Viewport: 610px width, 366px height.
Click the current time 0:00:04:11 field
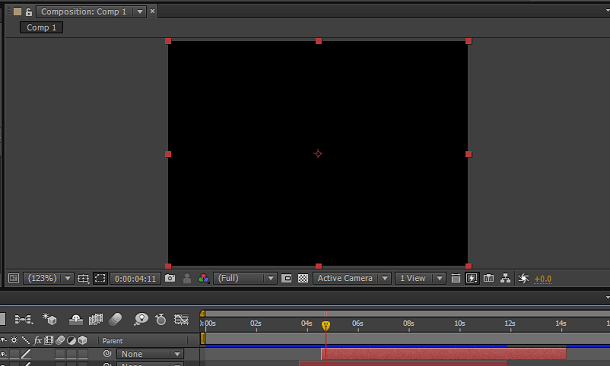(135, 279)
